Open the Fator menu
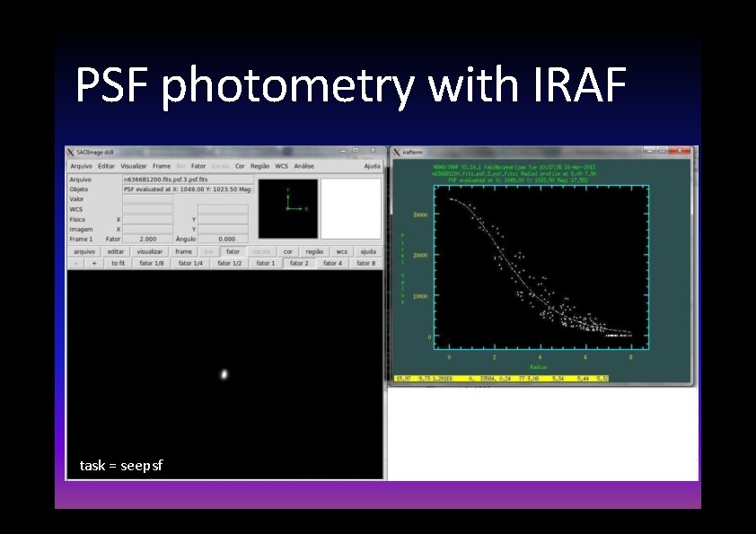Viewport: 756px width, 534px height. 198,166
